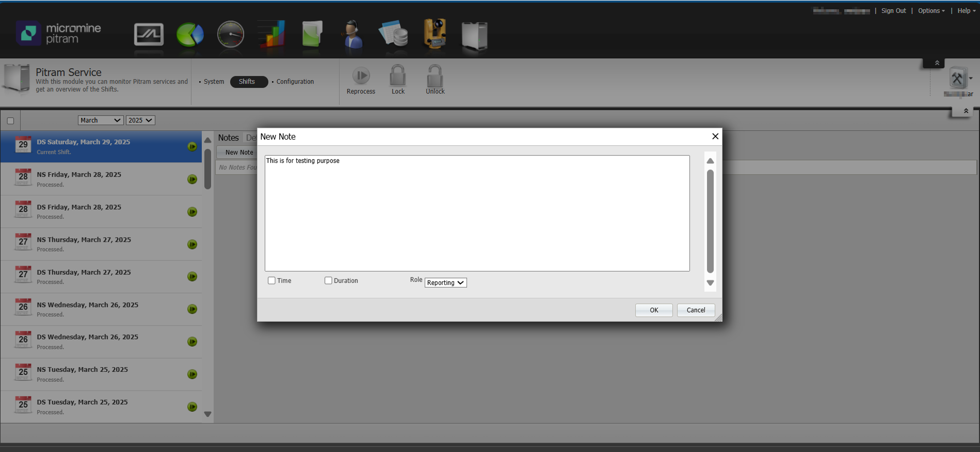The width and height of the screenshot is (980, 452).
Task: Click the Lock padlock icon
Action: (397, 76)
